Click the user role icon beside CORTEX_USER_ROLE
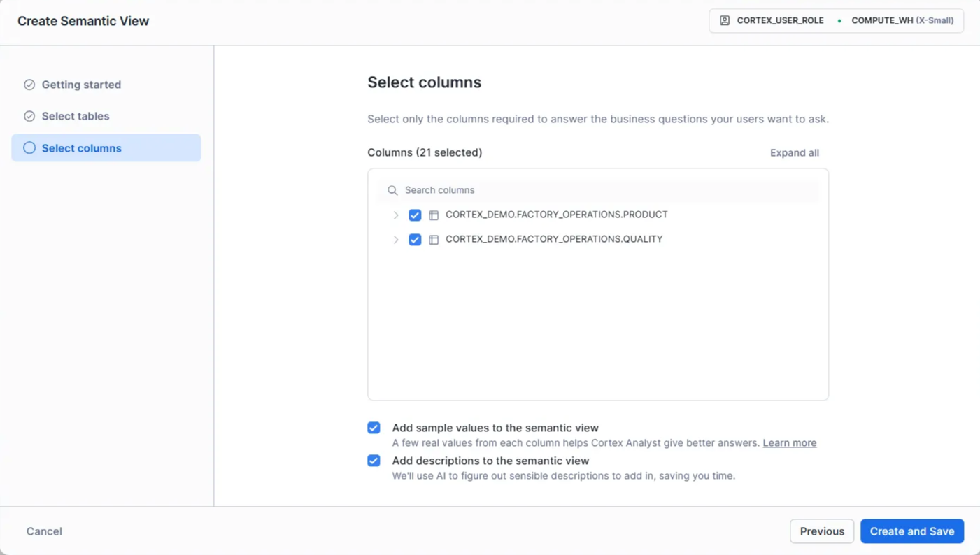Image resolution: width=980 pixels, height=555 pixels. (725, 21)
